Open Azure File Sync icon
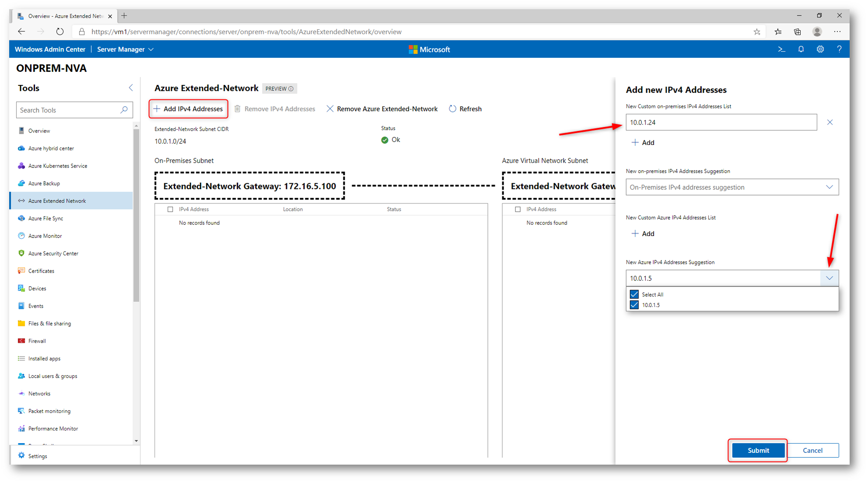The width and height of the screenshot is (868, 483). pyautogui.click(x=21, y=218)
